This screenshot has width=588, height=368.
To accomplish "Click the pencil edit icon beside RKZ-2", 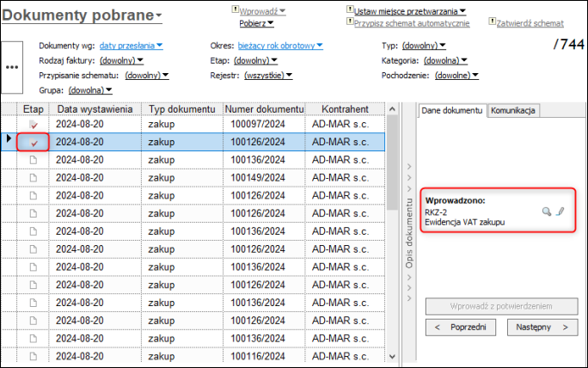I will 560,212.
